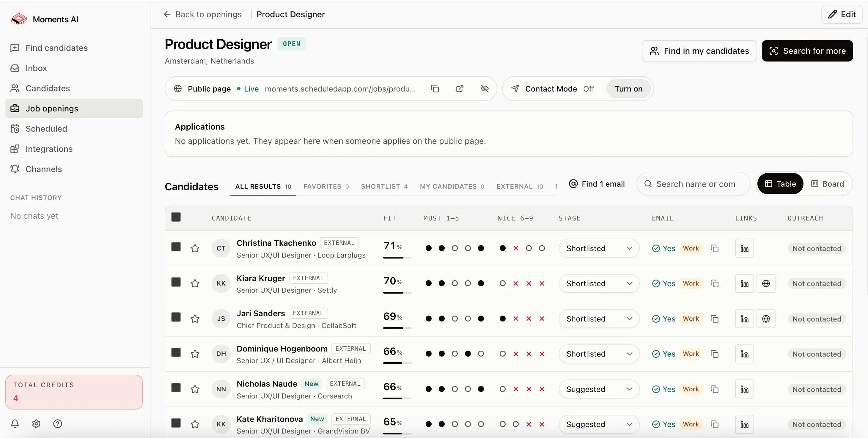Viewport: 868px width, 438px height.
Task: Open stage dropdown for Dominique Hogenboom
Action: (599, 354)
